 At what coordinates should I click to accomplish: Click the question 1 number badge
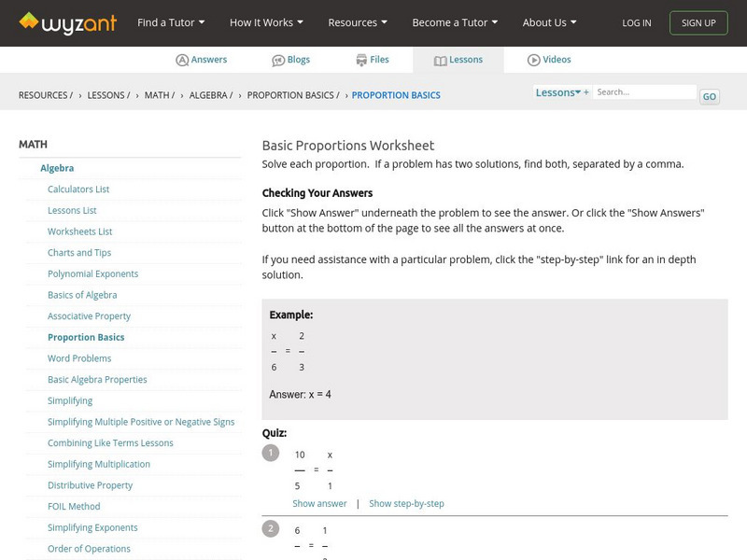271,453
